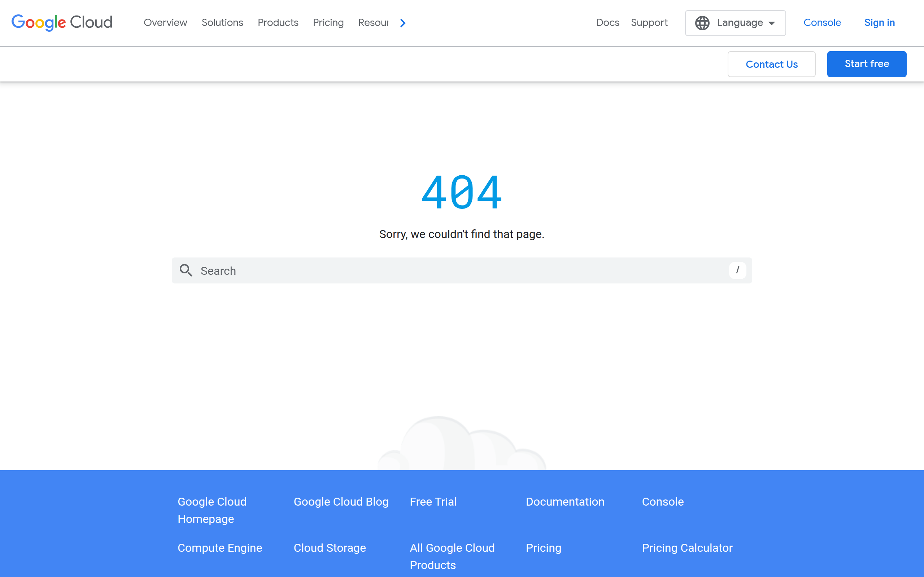Click the Google Cloud logo

[x=62, y=22]
